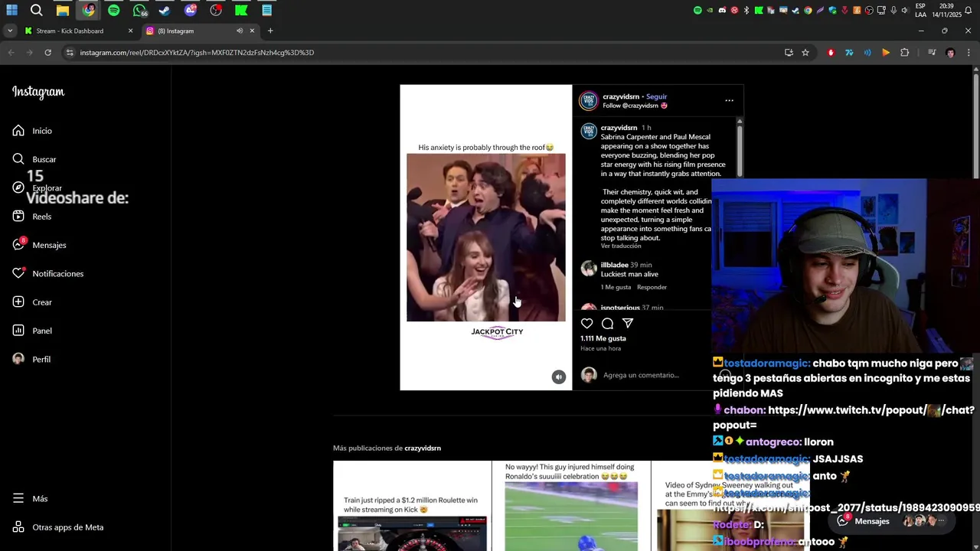Open the 7TV extension icon
980x551 pixels.
[x=849, y=53]
